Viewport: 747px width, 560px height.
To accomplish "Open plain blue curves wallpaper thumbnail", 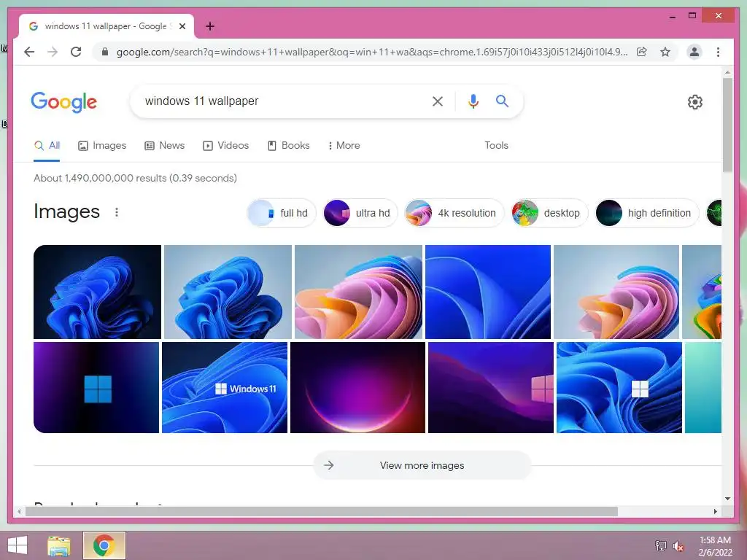I will [x=488, y=292].
